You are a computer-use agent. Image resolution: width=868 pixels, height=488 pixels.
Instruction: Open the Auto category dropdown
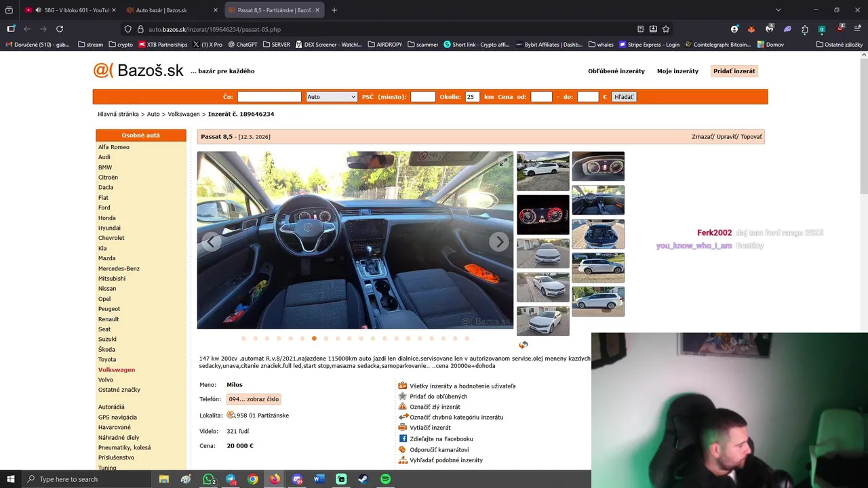tap(332, 97)
